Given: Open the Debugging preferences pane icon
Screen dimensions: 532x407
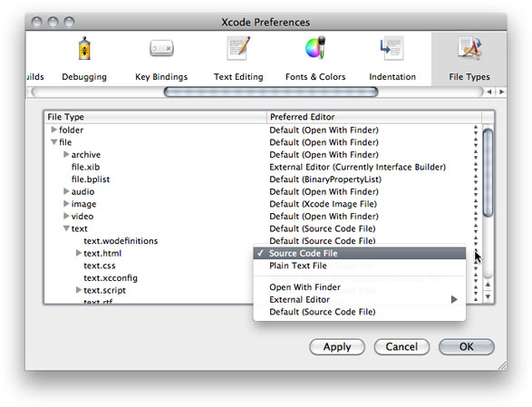Looking at the screenshot, I should pos(84,49).
